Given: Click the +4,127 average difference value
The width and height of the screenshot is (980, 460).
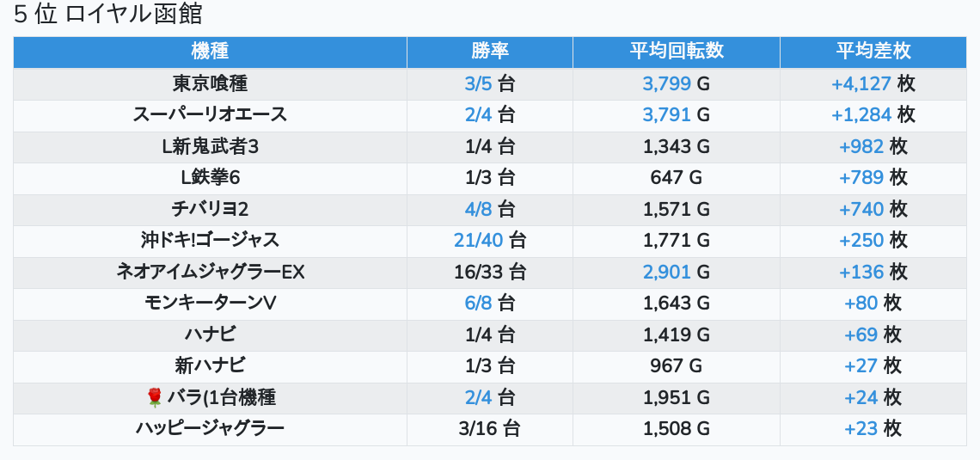Looking at the screenshot, I should point(861,83).
